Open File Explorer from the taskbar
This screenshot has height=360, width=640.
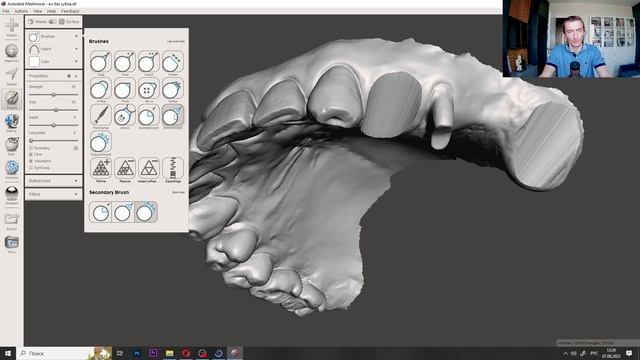pos(169,353)
